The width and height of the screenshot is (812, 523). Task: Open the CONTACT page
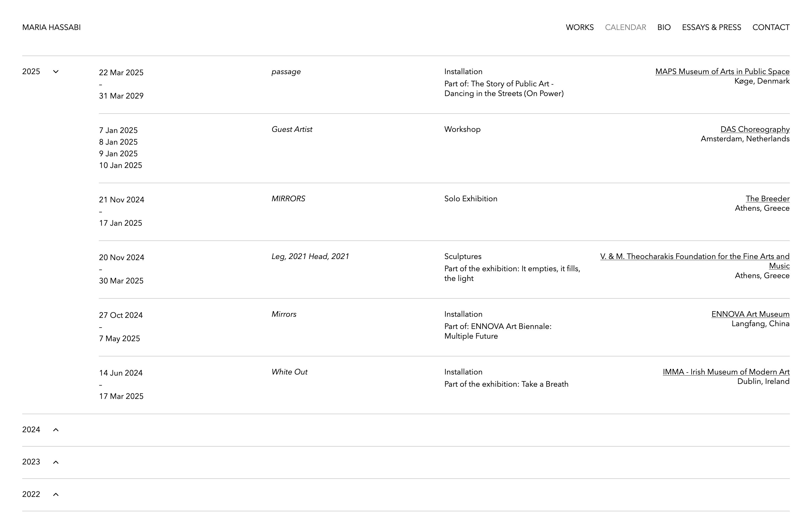pyautogui.click(x=771, y=27)
